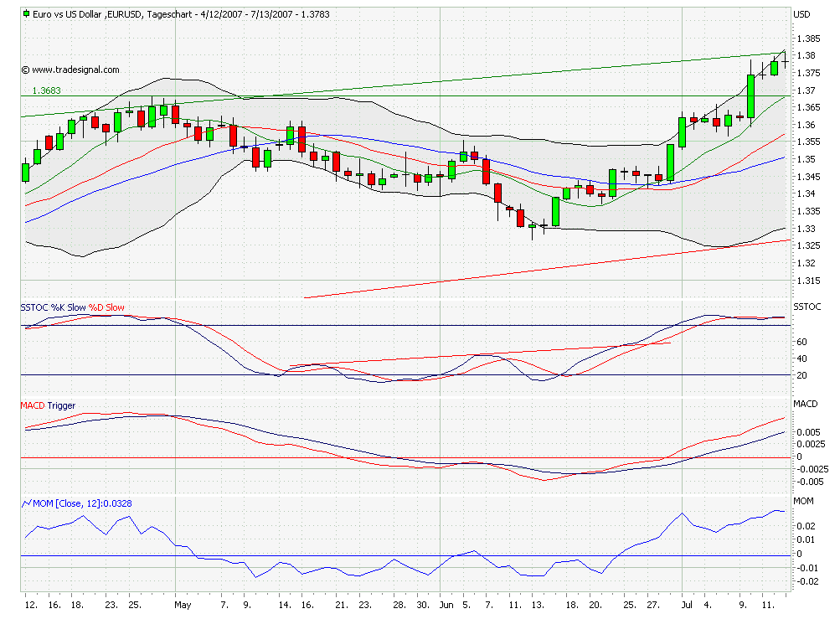Click the 1.325 price axis value
Viewport: 840px width, 619px height.
click(808, 246)
